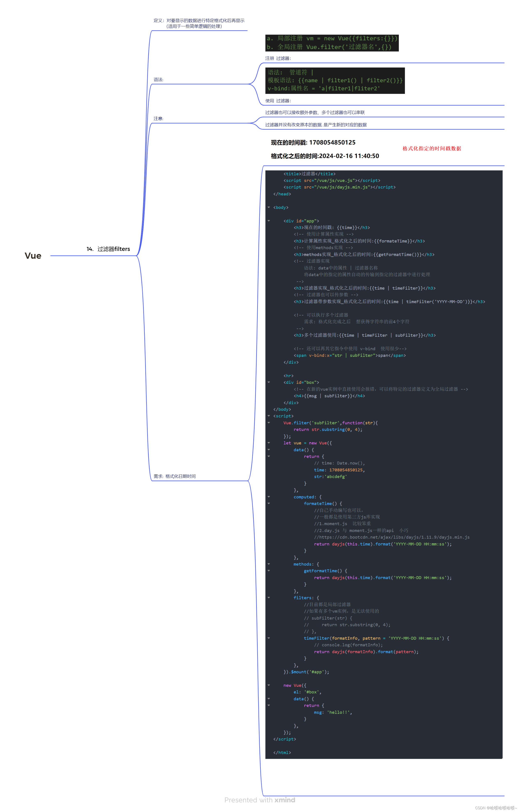
Task: Collapse the Vue.filter('subFilter') function fold arrow
Action: [269, 422]
